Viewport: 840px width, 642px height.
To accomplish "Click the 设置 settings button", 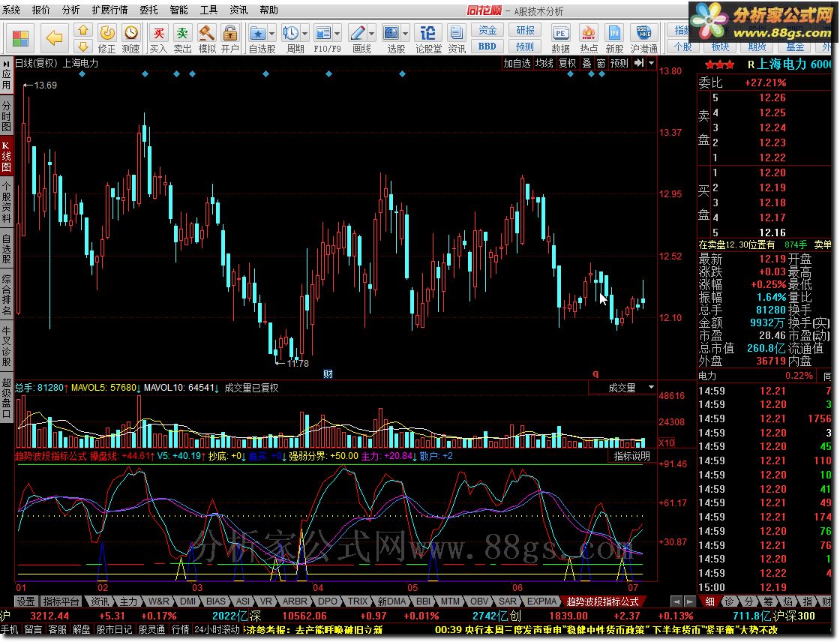I will point(25,601).
